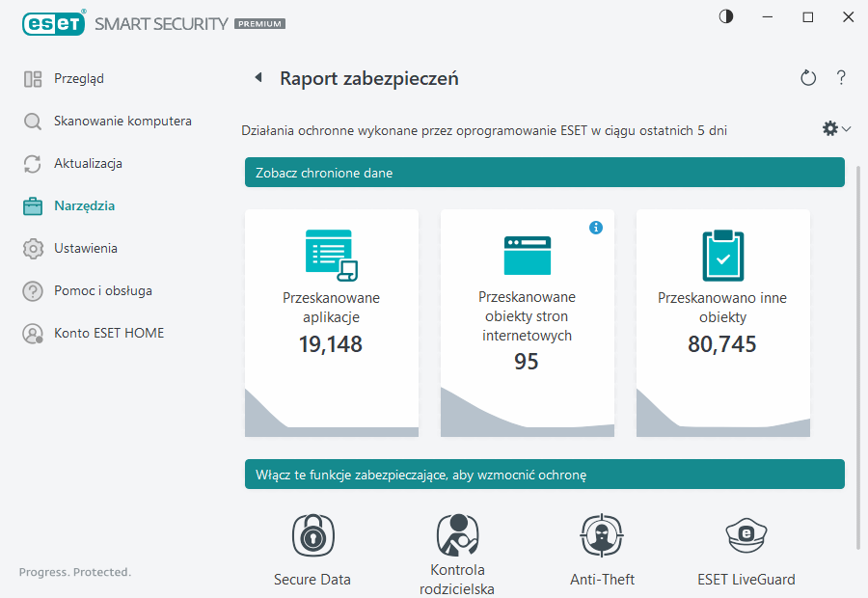Expand Zobacz chronione dane section
This screenshot has width=868, height=598.
coord(544,172)
